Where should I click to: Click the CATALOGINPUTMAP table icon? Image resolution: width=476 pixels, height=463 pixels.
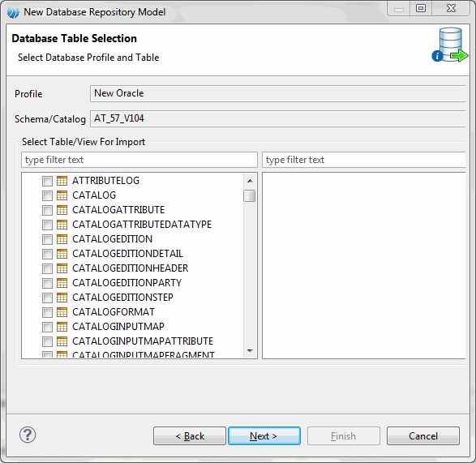click(62, 327)
